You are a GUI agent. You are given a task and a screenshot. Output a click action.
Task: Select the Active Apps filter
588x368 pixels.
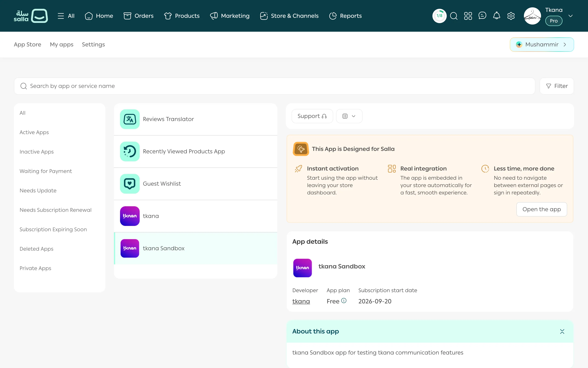[x=34, y=132]
